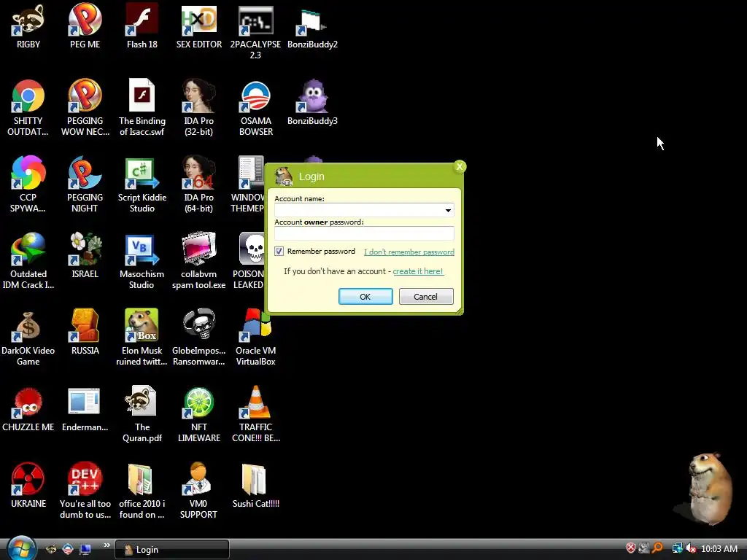
Task: Open the taskbar clock showing 10:03 AM
Action: [x=719, y=549]
